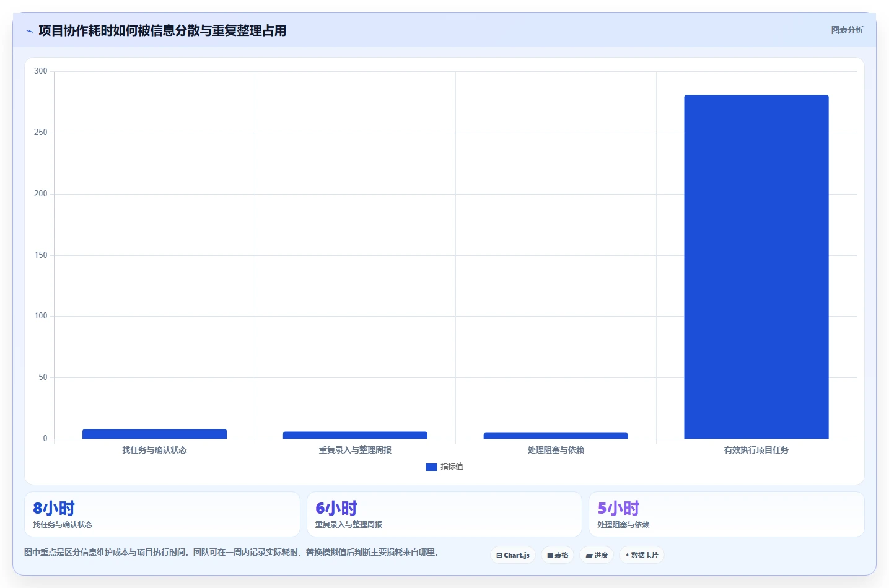
Task: Open the 8小时 data card
Action: (162, 514)
